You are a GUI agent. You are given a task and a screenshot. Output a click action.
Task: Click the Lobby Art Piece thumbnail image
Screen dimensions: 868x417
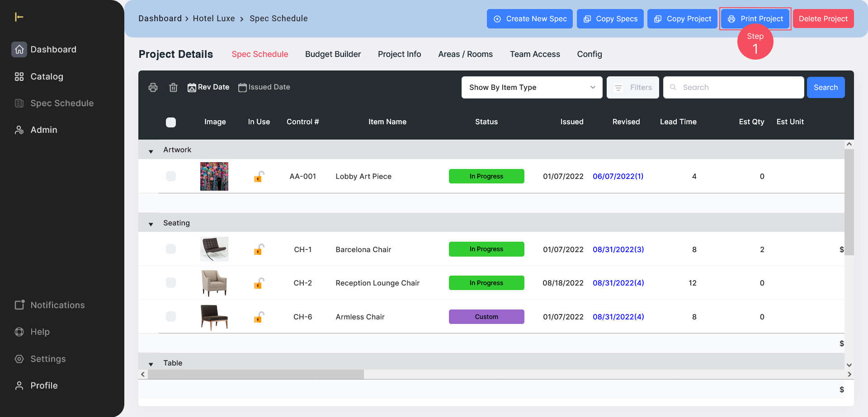click(x=214, y=176)
